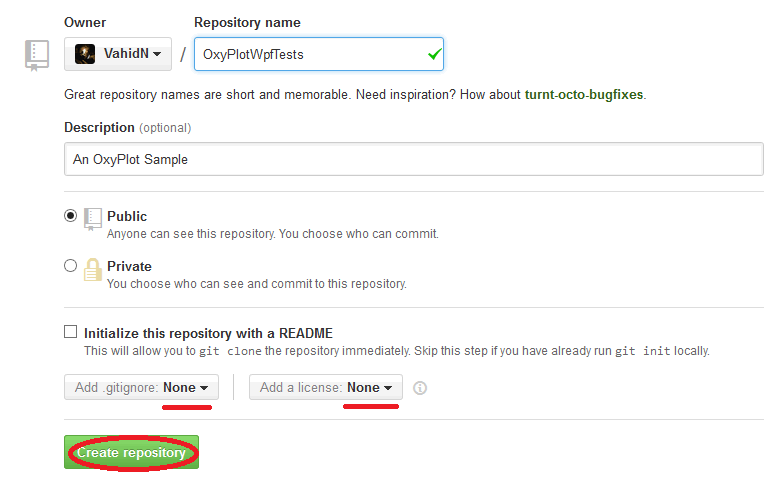Image resolution: width=779 pixels, height=487 pixels.
Task: Select the Private radio button
Action: 70,266
